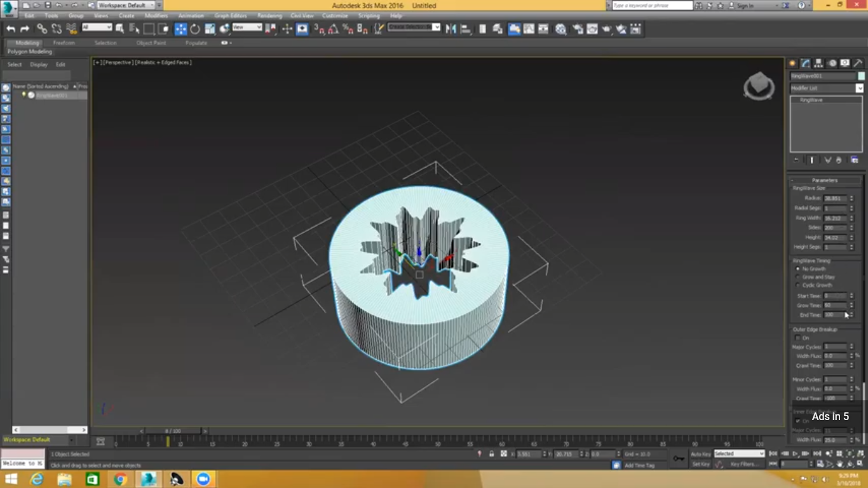Click the Select and Move tool
This screenshot has height=488, width=868.
(x=181, y=29)
